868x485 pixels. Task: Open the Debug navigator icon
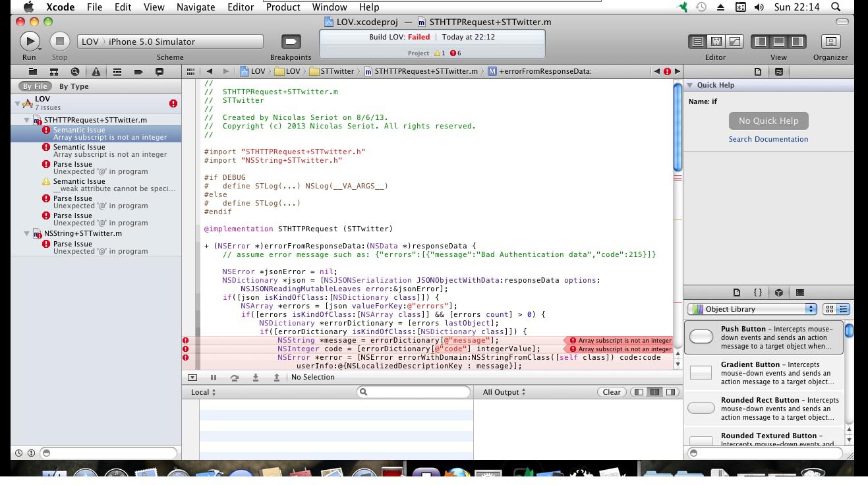117,71
